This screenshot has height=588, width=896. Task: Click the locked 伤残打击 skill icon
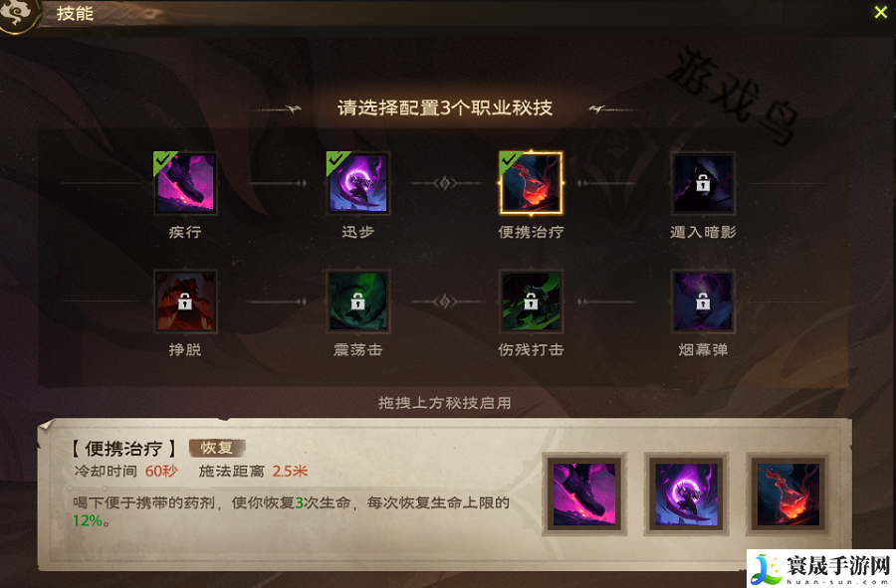(531, 300)
